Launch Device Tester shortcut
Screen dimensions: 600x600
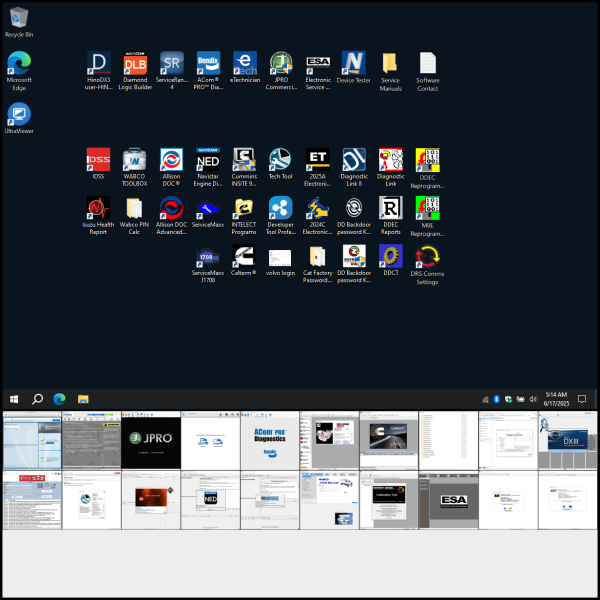click(354, 67)
